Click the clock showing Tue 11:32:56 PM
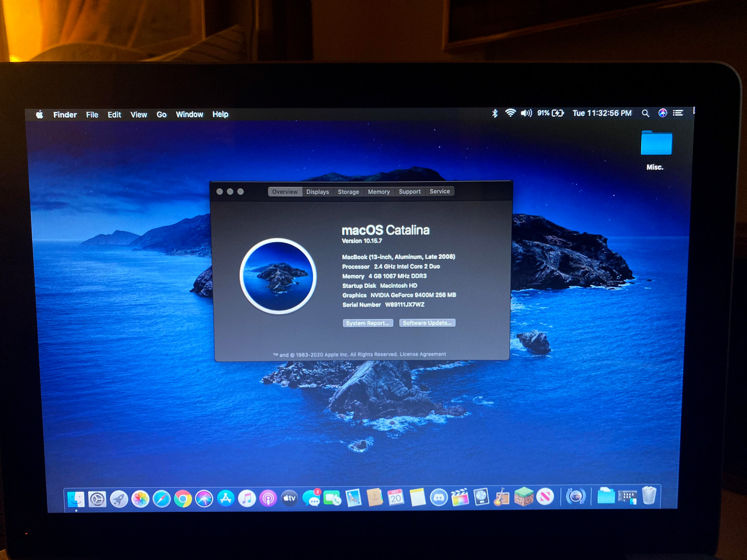 point(602,113)
